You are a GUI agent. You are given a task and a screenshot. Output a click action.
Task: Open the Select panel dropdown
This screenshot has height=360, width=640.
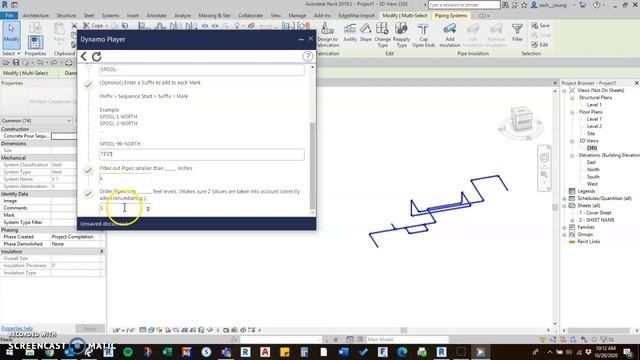point(11,53)
